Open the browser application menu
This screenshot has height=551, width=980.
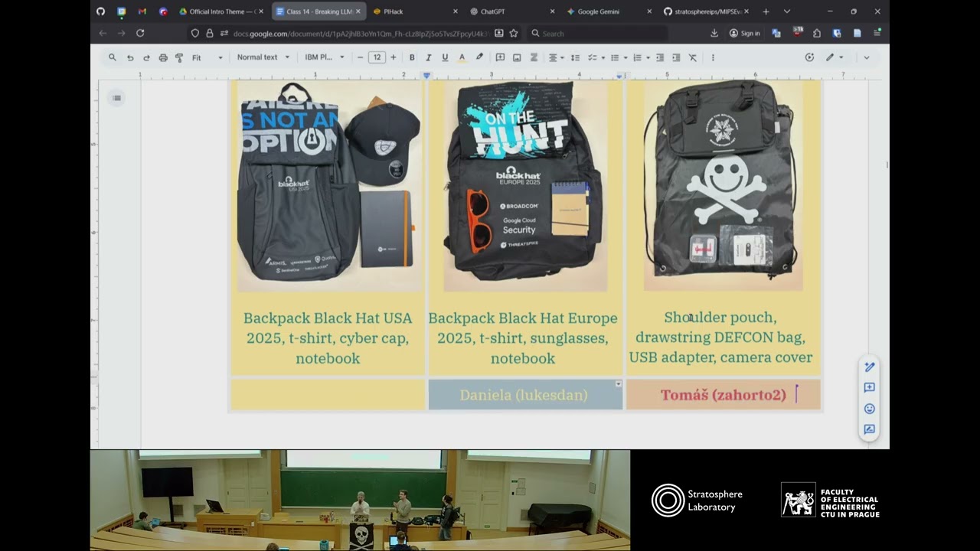tap(877, 33)
